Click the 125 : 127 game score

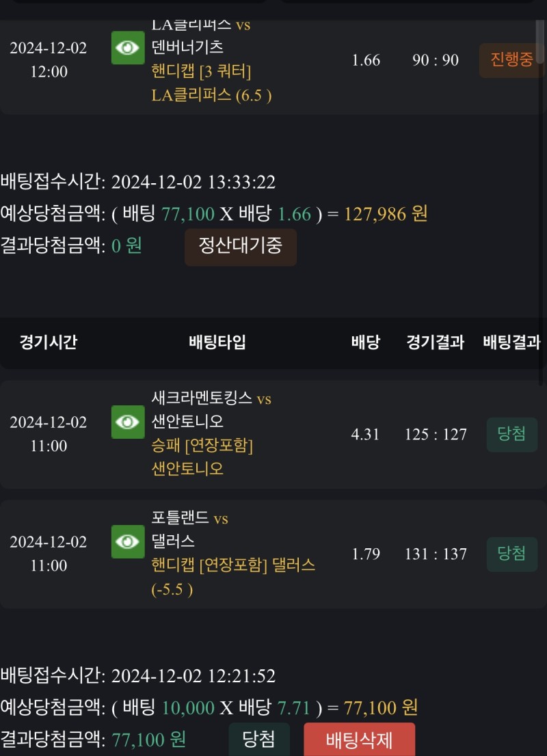[436, 435]
